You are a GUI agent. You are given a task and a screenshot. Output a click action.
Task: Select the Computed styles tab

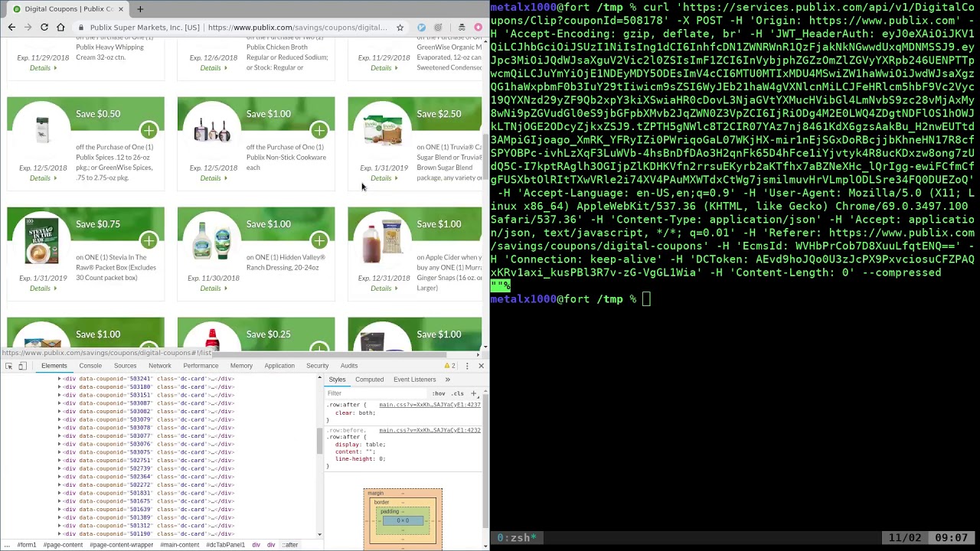coord(369,380)
